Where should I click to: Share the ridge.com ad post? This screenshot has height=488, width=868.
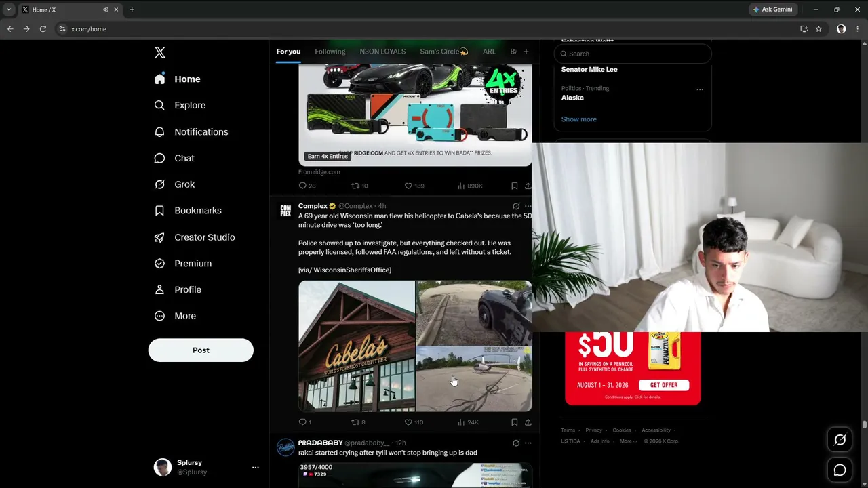[528, 186]
